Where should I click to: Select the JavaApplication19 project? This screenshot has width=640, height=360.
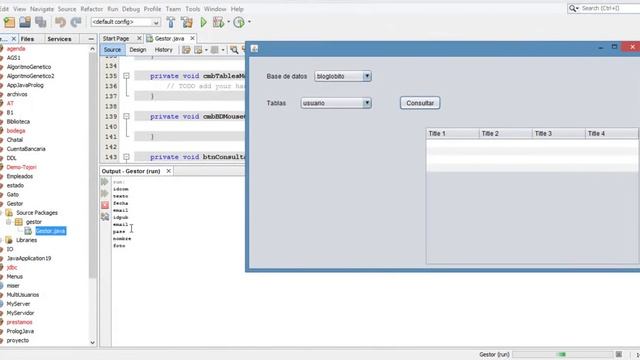tap(29, 258)
